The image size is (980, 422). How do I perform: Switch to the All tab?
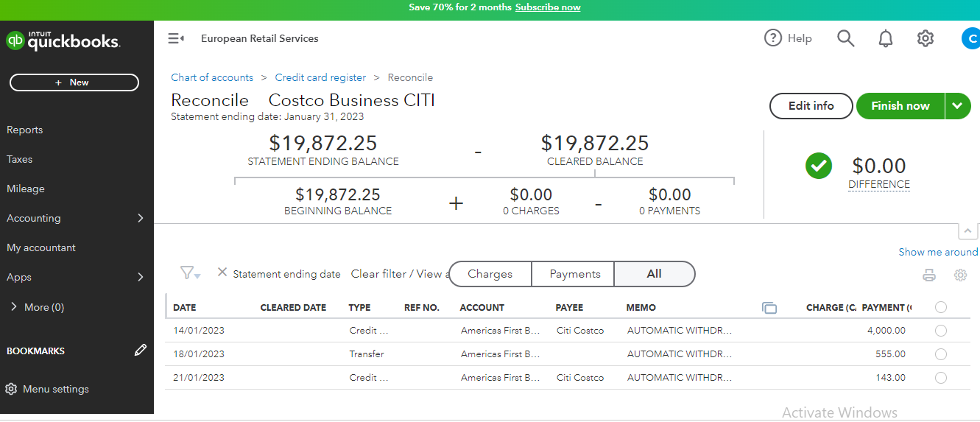pyautogui.click(x=655, y=274)
